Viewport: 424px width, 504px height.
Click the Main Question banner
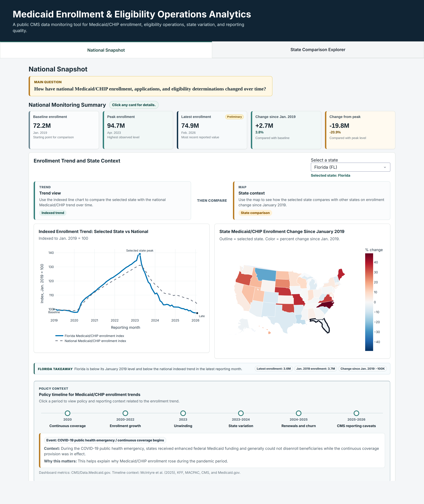(x=150, y=86)
